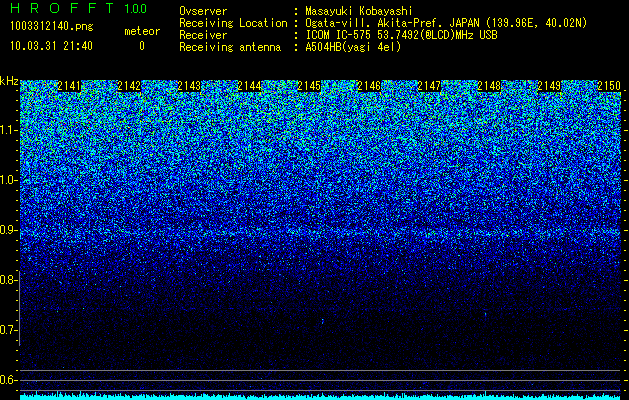The height and width of the screenshot is (400, 629).
Task: Click the Ovserver field label
Action: pos(203,11)
